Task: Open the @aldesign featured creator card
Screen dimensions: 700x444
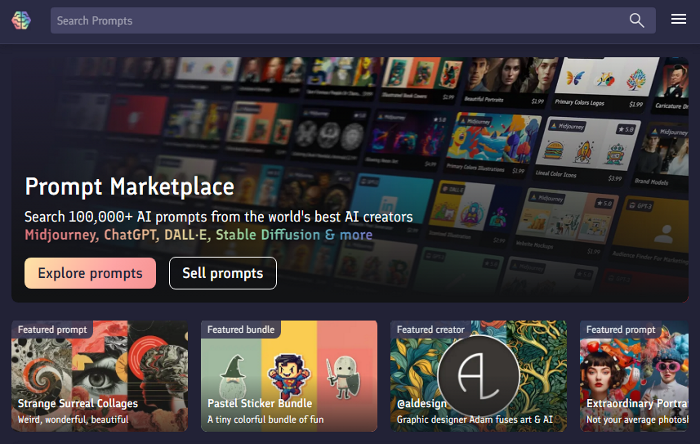Action: (479, 376)
